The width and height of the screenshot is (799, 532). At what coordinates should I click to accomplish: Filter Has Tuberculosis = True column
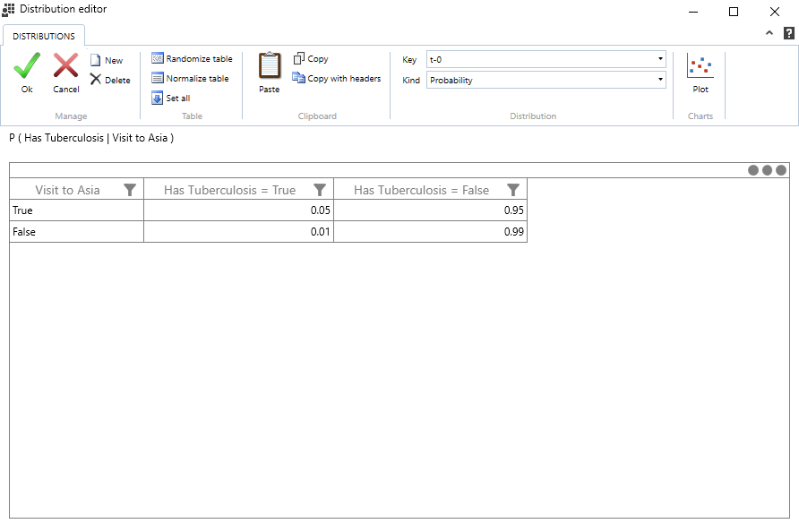tap(320, 190)
